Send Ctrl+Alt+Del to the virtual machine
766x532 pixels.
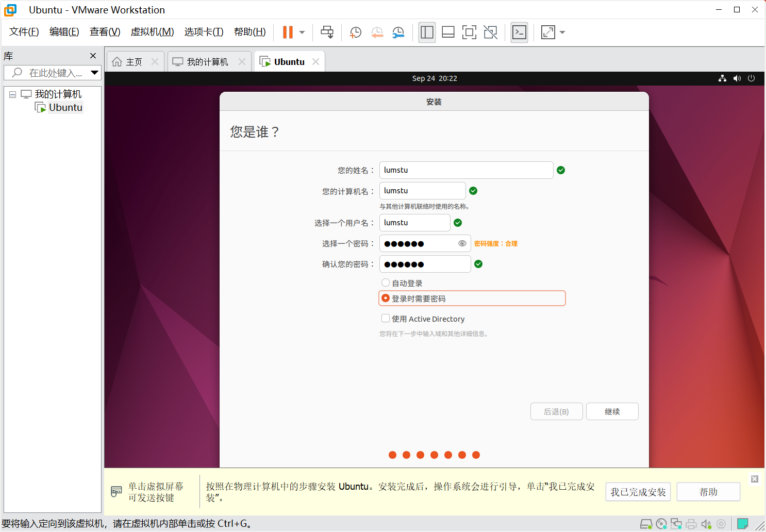[x=327, y=32]
